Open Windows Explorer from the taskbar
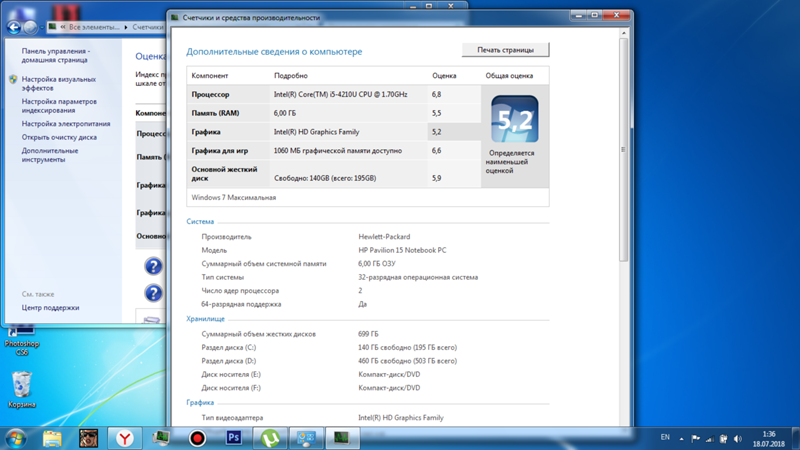 [x=52, y=438]
